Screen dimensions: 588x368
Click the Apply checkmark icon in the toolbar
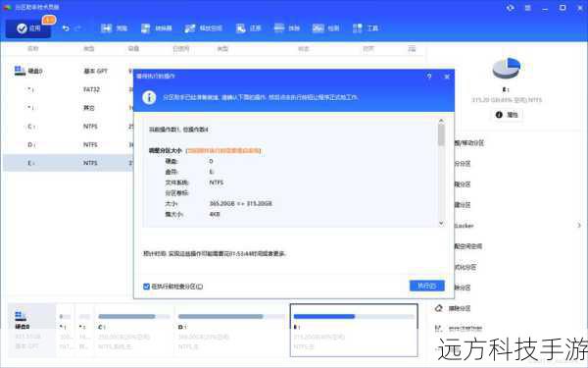pyautogui.click(x=22, y=28)
